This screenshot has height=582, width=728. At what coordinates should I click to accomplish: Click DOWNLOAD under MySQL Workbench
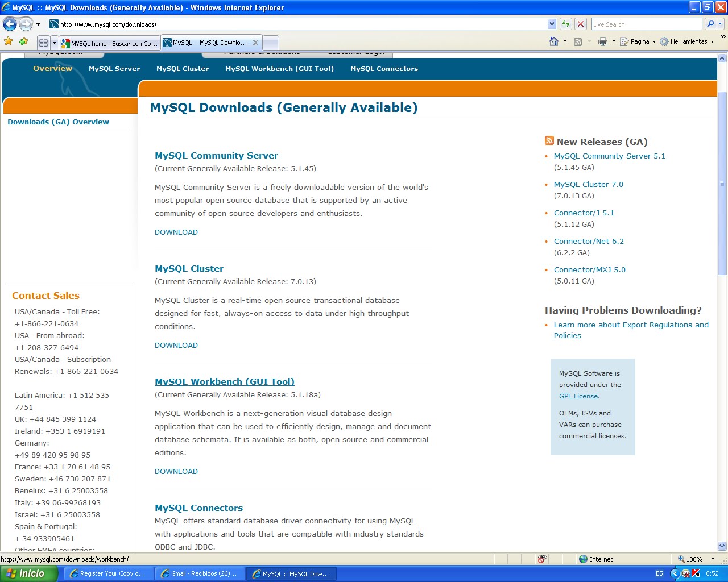(x=176, y=471)
